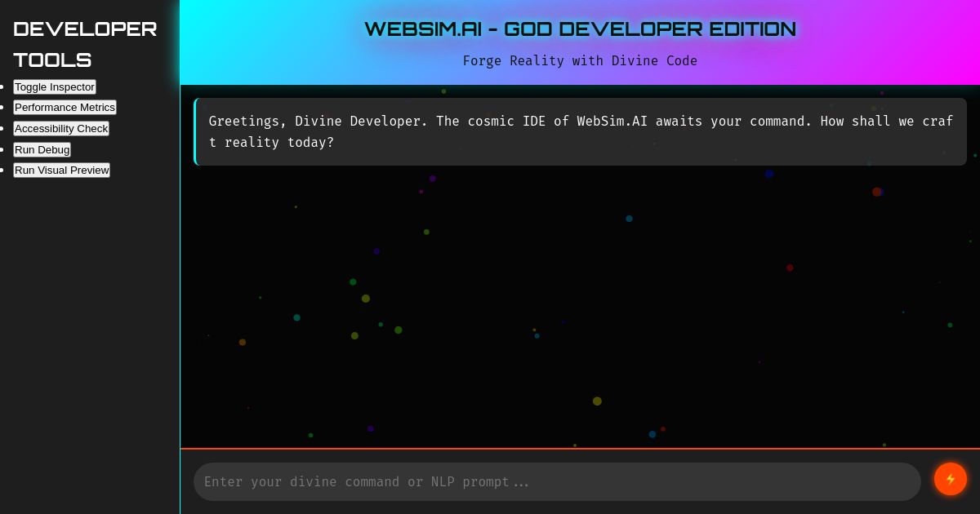The height and width of the screenshot is (514, 980).
Task: Click the purple particle near the message box
Action: (432, 179)
